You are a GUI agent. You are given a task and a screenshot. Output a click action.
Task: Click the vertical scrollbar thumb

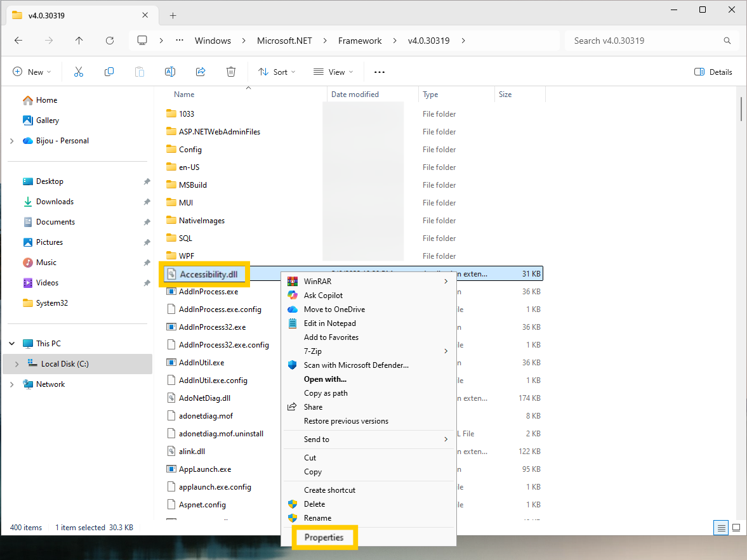point(741,108)
